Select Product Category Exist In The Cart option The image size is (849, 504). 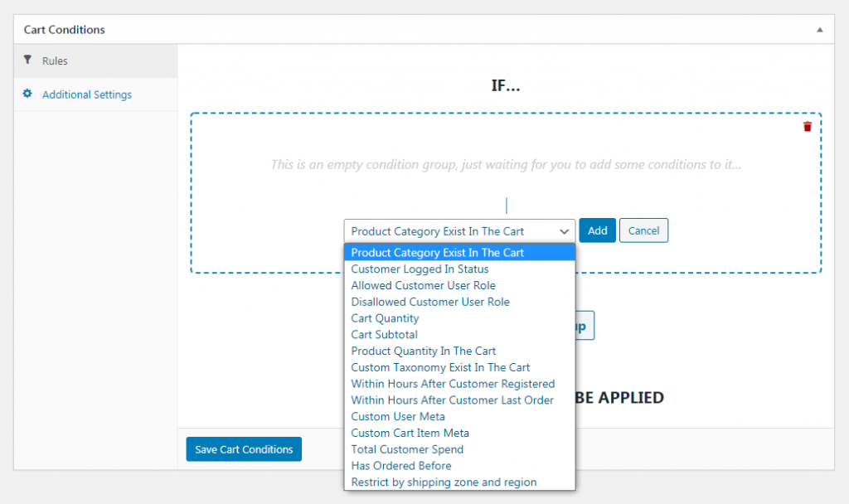click(x=459, y=253)
